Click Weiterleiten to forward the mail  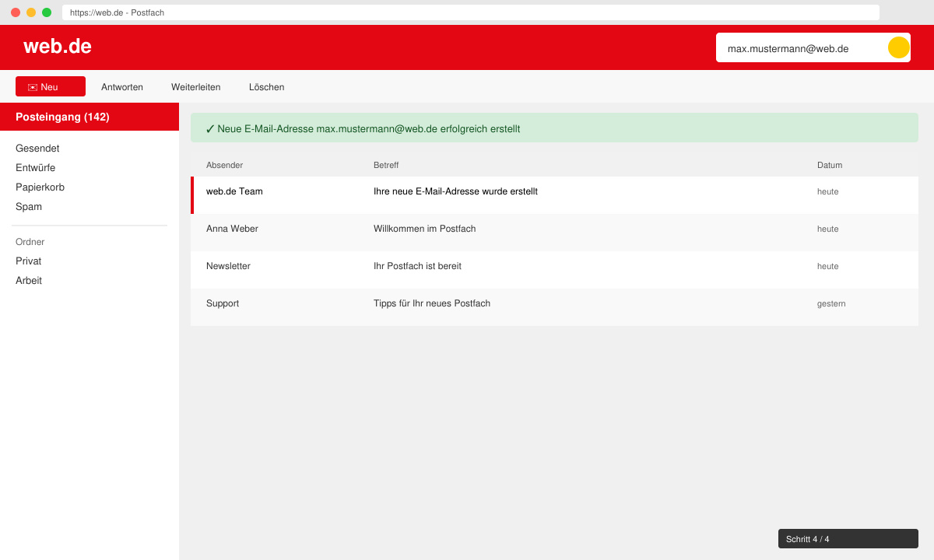[x=196, y=87]
